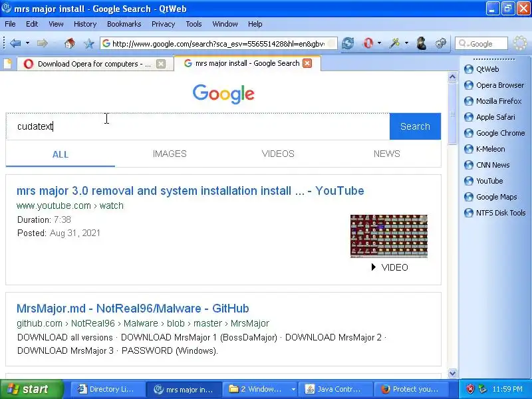532x399 pixels.
Task: Click the globe icon next to Apple Safari
Action: 469,117
